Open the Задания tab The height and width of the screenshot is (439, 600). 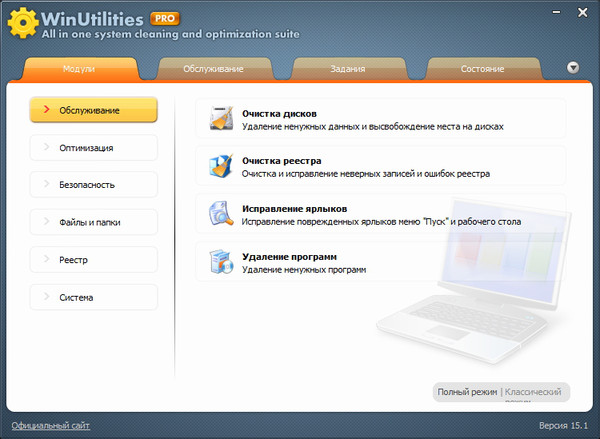coord(347,70)
